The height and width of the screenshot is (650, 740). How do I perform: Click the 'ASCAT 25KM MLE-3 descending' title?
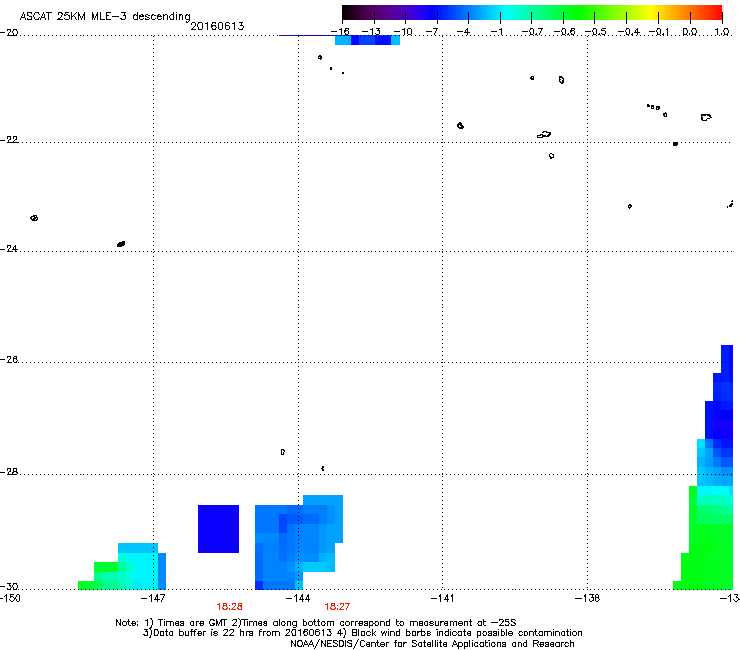(x=105, y=16)
